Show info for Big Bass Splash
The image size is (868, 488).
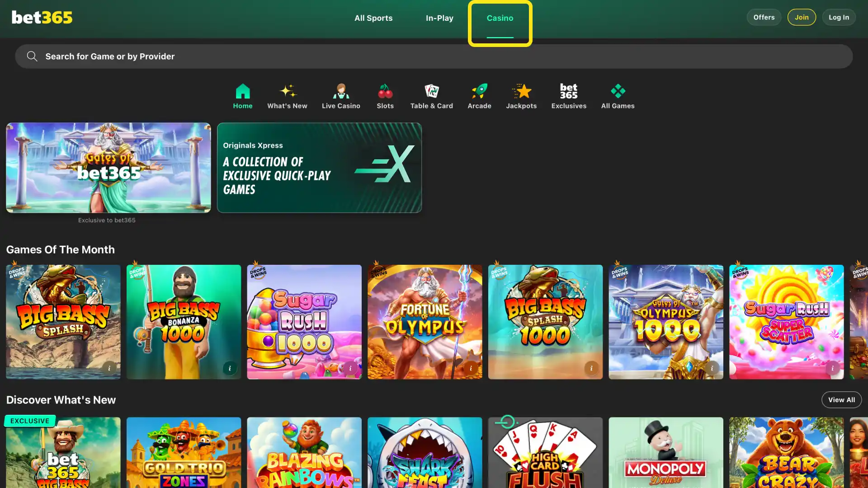[109, 368]
